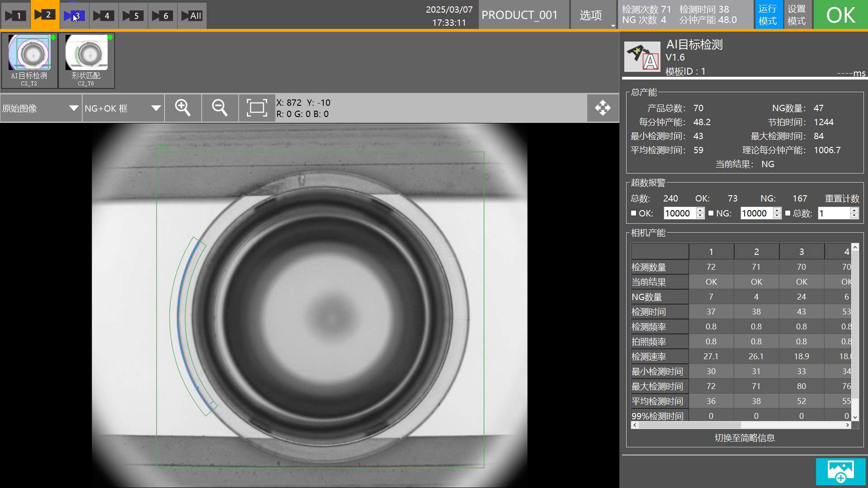Enable the NG count alarm checkbox
Viewport: 868px width, 488px height.
pyautogui.click(x=711, y=213)
